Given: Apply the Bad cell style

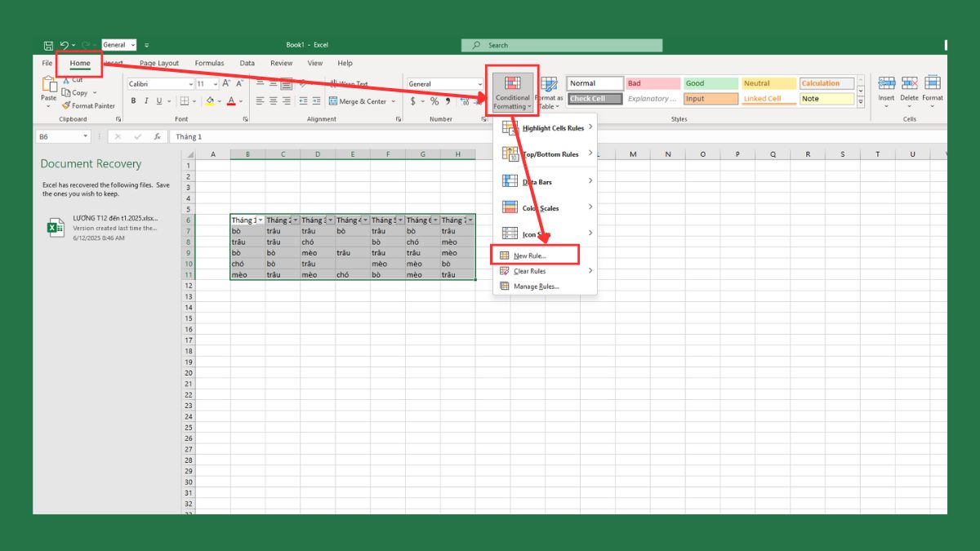Looking at the screenshot, I should click(652, 82).
